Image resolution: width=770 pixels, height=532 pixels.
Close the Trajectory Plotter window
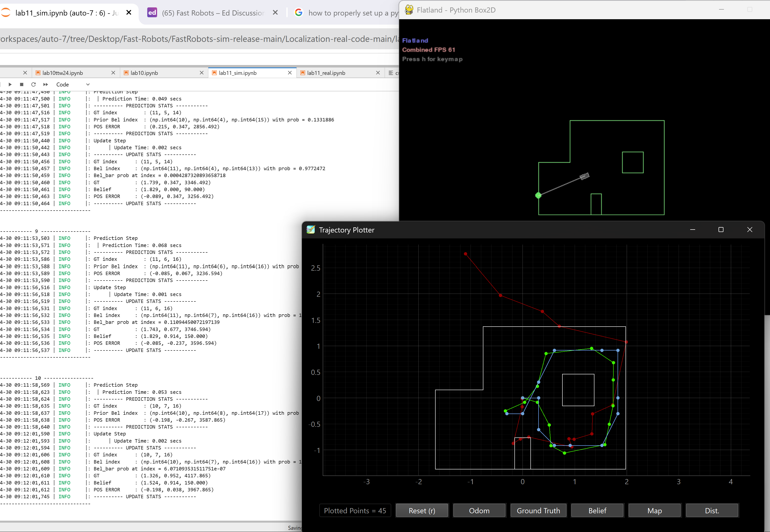coord(750,230)
